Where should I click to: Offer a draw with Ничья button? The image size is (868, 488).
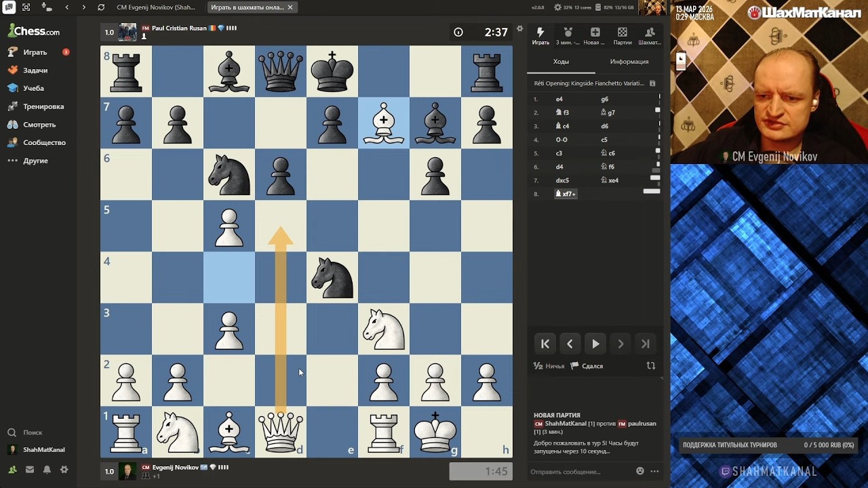coord(549,366)
